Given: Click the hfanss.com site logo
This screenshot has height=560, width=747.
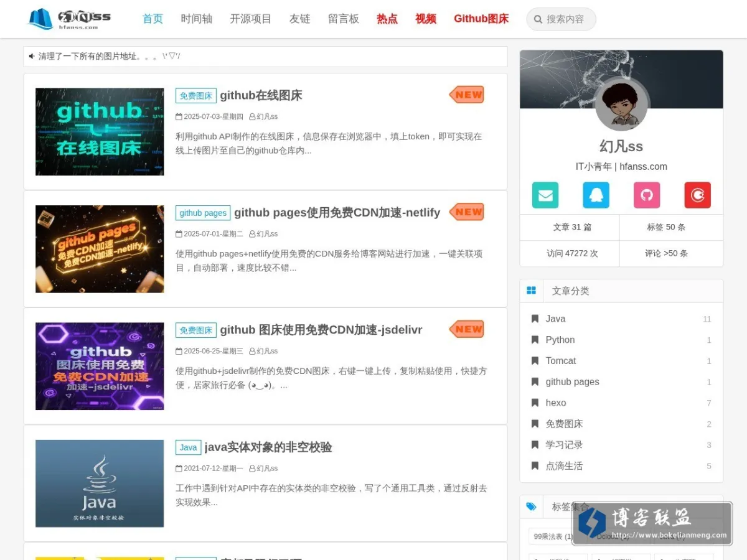Looking at the screenshot, I should [x=70, y=19].
